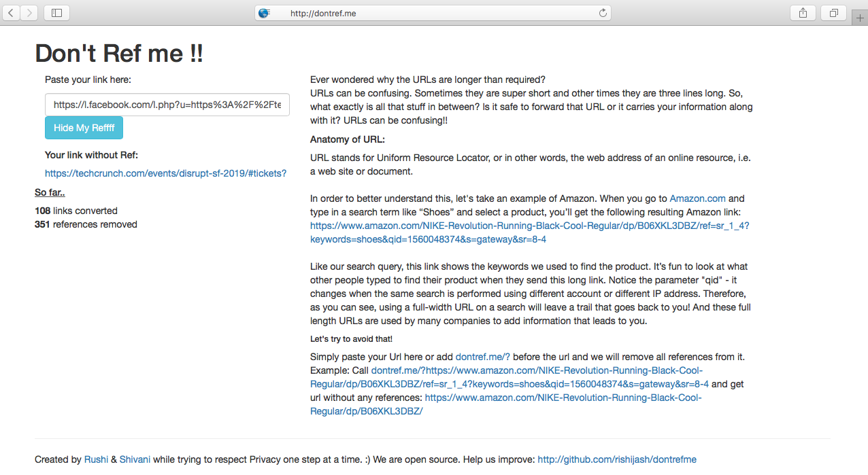This screenshot has height=475, width=868.
Task: Go back with Safari's back arrow
Action: (12, 13)
